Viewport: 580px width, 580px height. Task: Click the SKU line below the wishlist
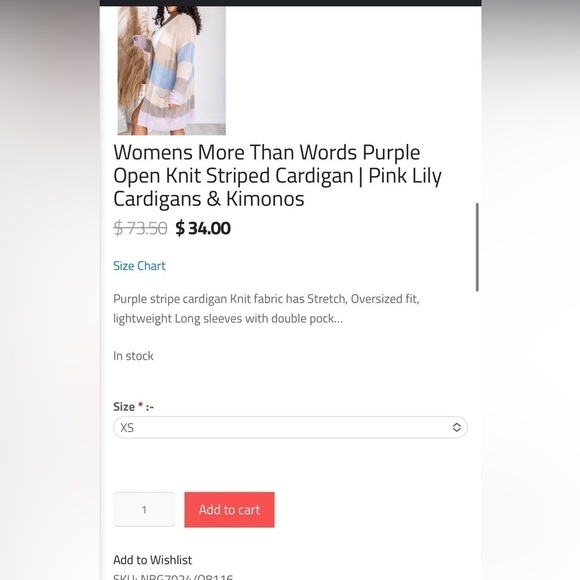(173, 577)
